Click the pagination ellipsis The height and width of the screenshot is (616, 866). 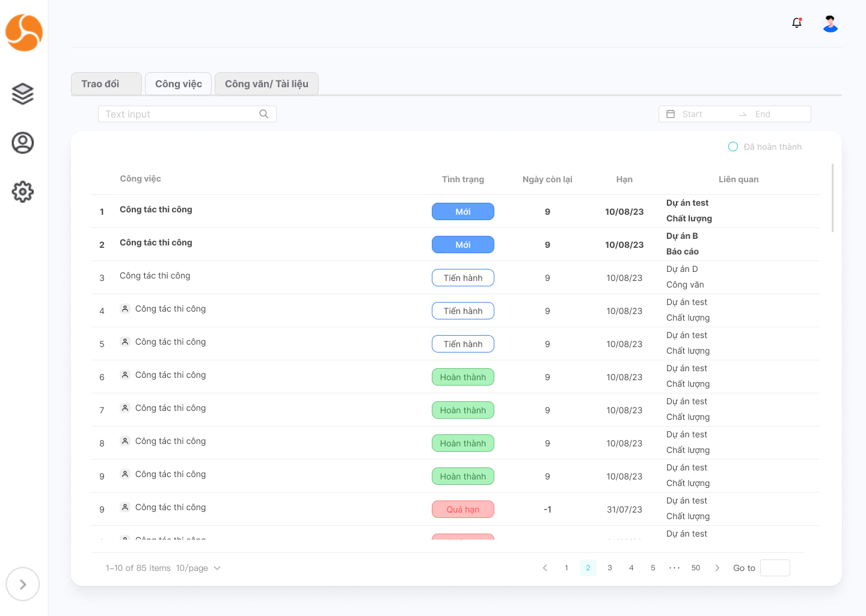pos(675,568)
